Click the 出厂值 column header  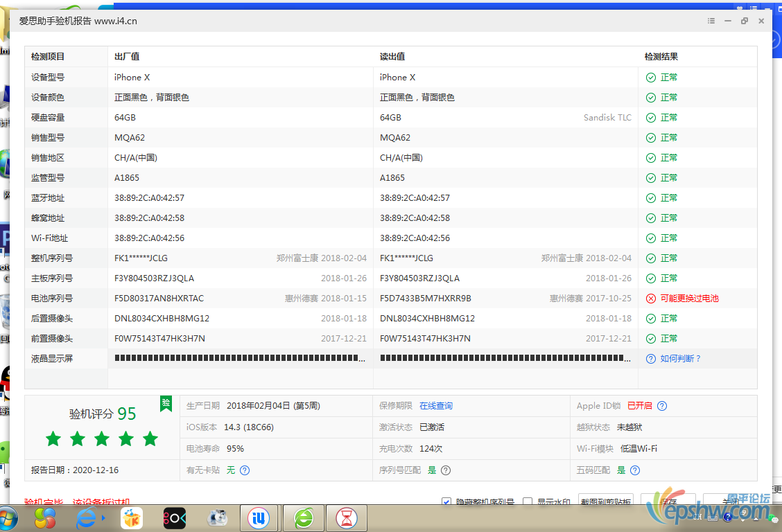coord(127,57)
